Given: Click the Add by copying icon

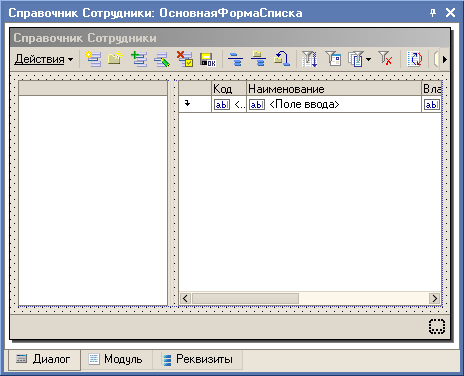Looking at the screenshot, I should click(139, 59).
